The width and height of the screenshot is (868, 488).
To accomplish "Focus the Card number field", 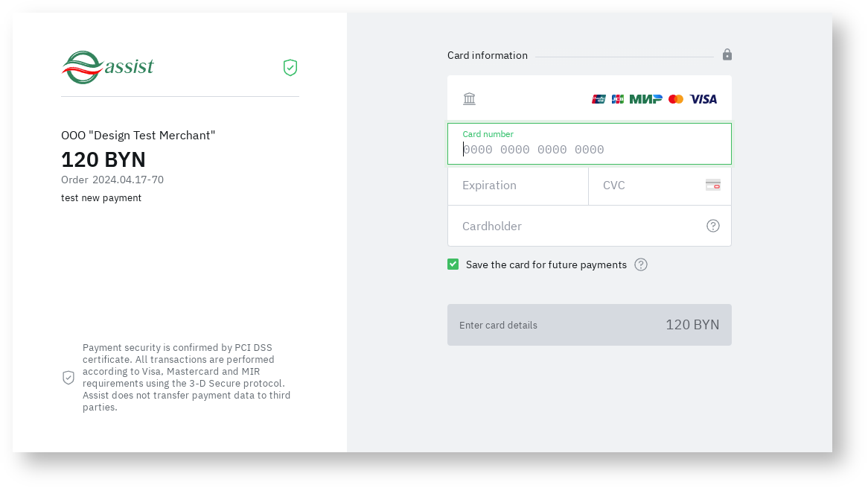I will point(588,149).
